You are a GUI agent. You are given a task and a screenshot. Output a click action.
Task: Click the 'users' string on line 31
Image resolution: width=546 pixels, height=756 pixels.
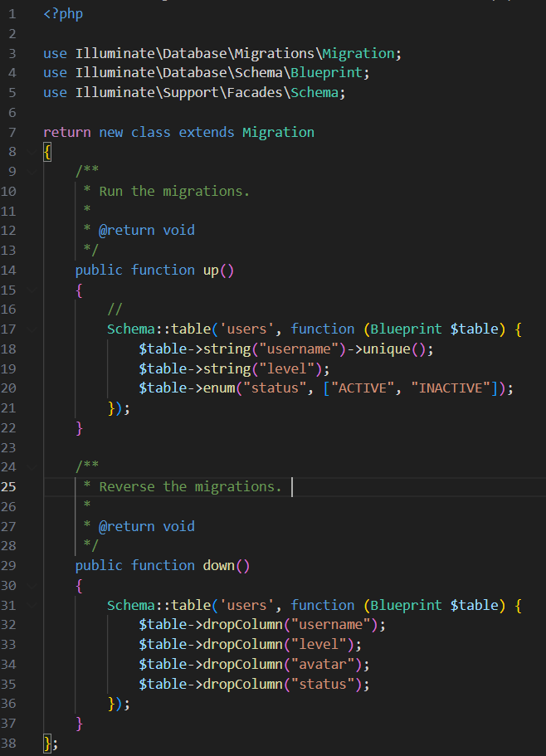[246, 605]
